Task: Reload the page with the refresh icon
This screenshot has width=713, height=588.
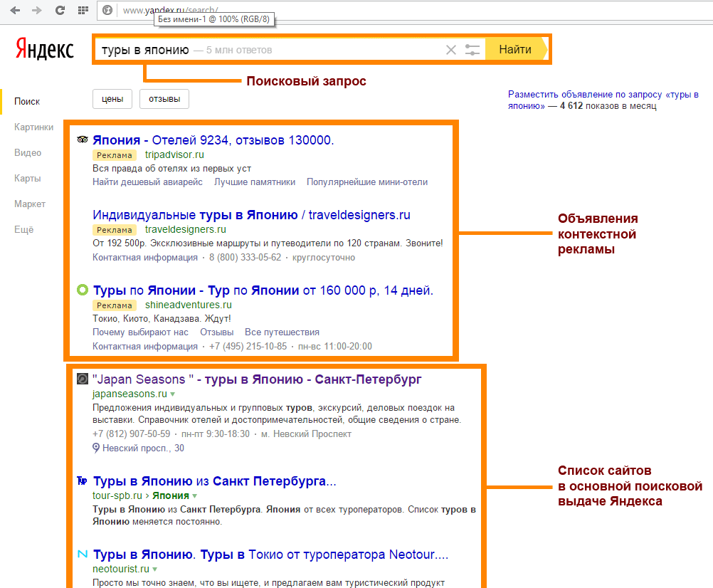Action: point(60,11)
